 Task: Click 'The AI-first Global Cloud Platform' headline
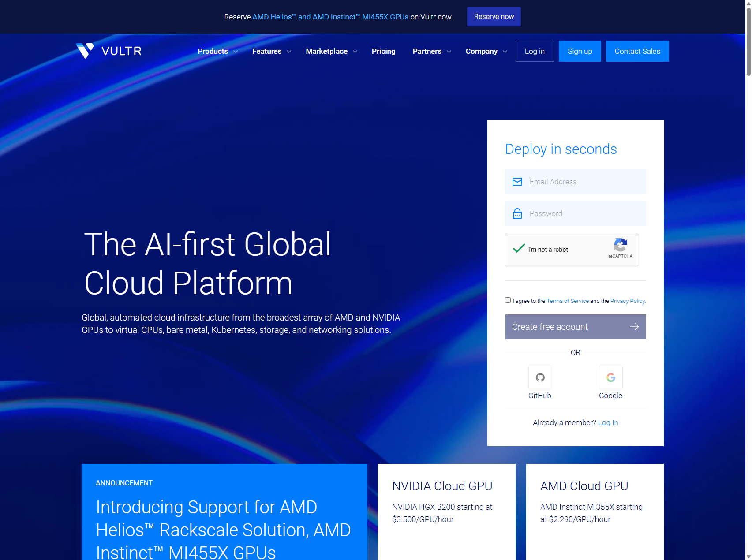point(207,263)
